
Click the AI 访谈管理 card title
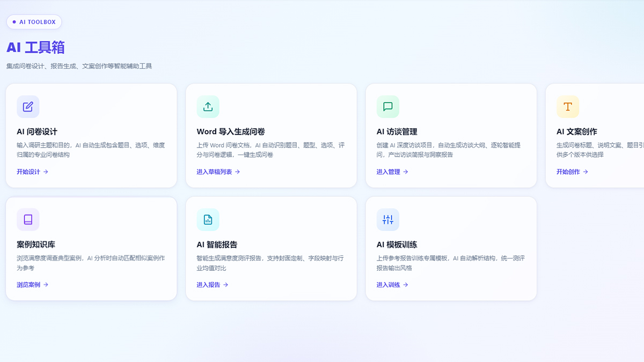397,132
